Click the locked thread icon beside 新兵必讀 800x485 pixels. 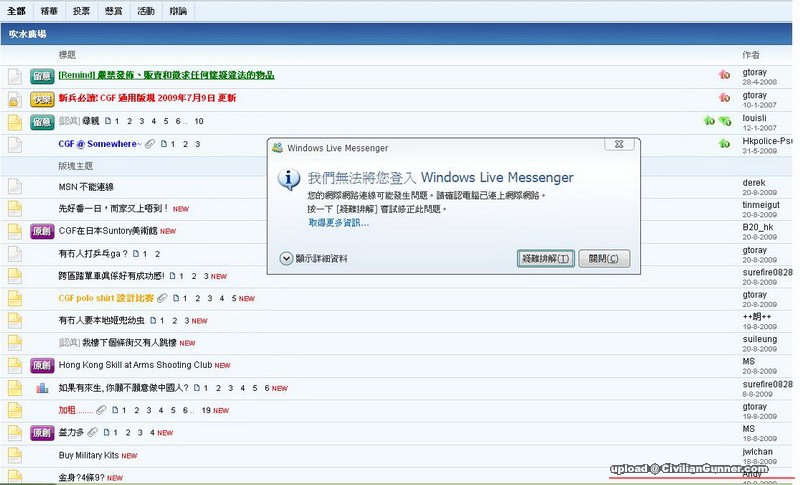point(14,100)
